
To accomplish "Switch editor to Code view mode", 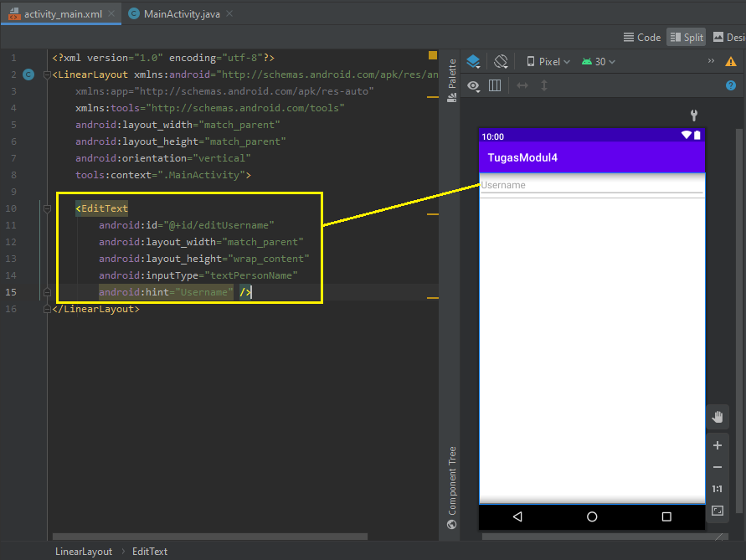I will tap(641, 37).
